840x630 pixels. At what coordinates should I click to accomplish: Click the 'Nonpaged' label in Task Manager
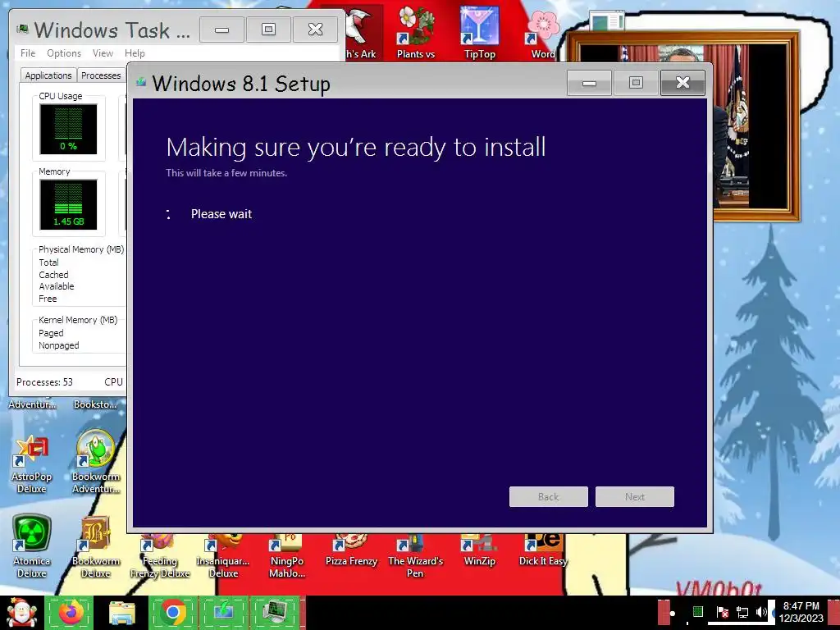pos(58,345)
